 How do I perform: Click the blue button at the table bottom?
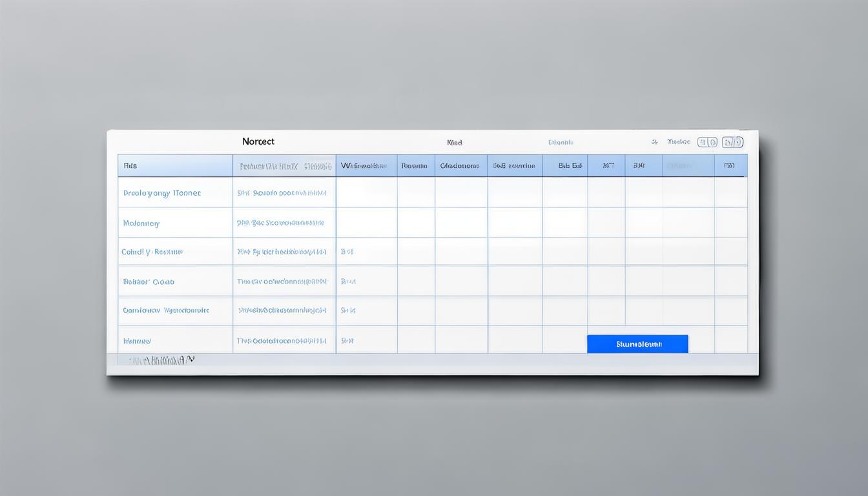coord(637,344)
